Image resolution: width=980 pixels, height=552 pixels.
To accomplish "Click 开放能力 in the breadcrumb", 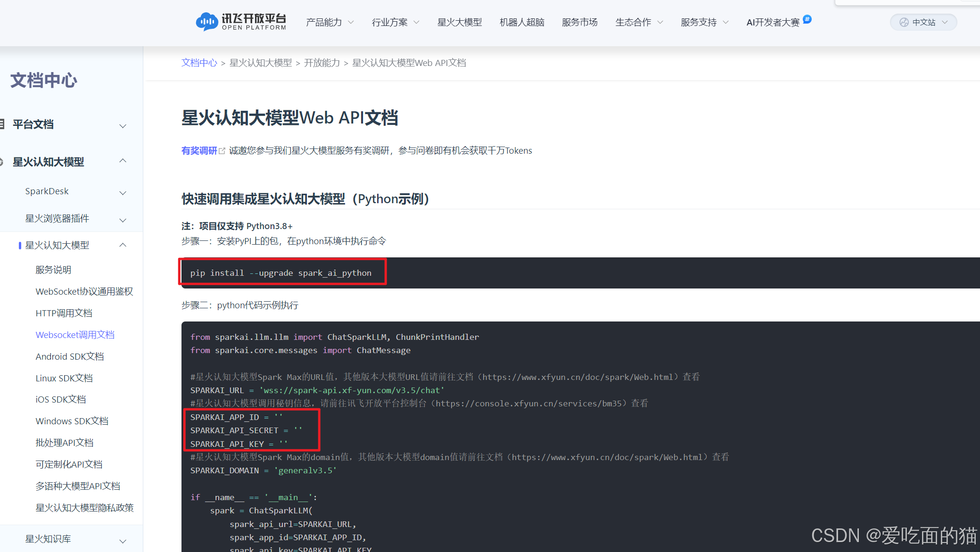I will point(322,63).
